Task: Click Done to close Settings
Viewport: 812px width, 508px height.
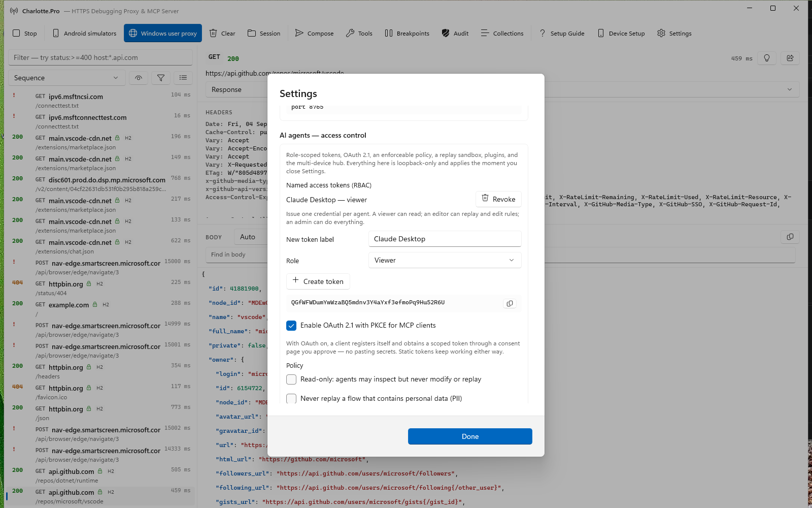Action: point(470,436)
